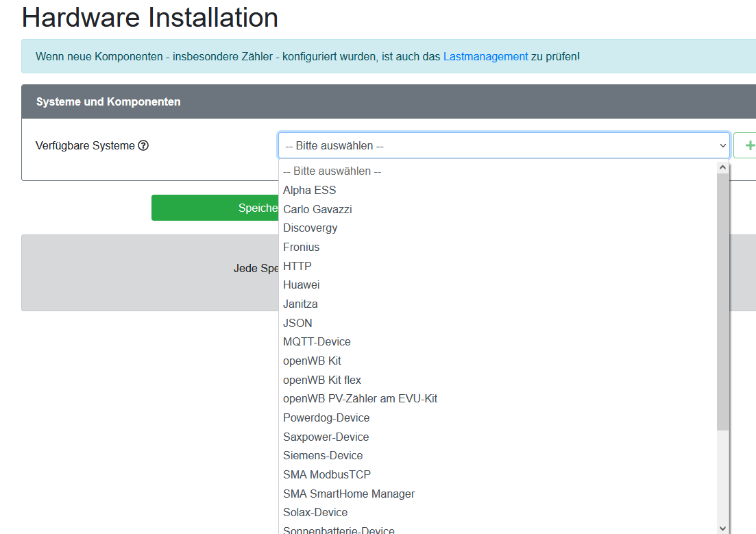Click the Systeme und Komponenten header

pos(108,101)
